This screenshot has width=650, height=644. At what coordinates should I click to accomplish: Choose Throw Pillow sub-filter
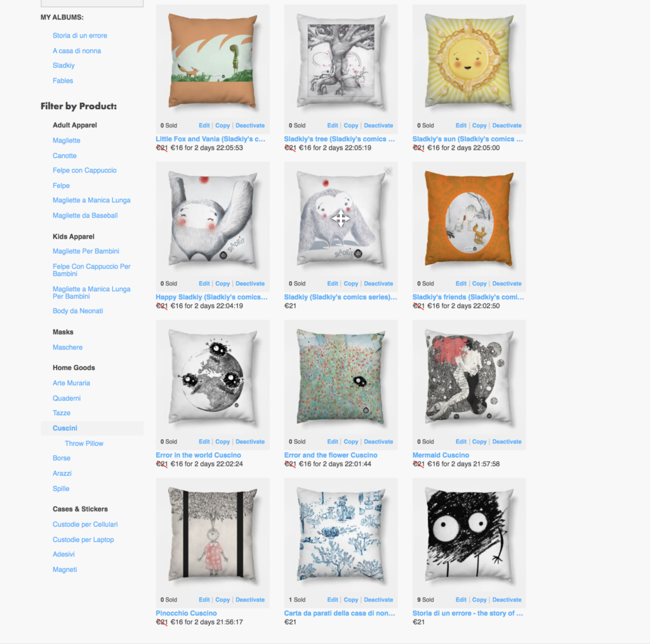pos(84,444)
